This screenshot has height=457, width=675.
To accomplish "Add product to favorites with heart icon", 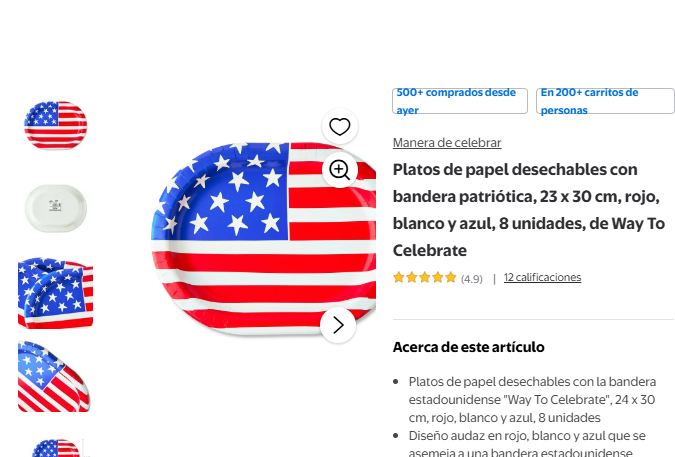I will (340, 127).
